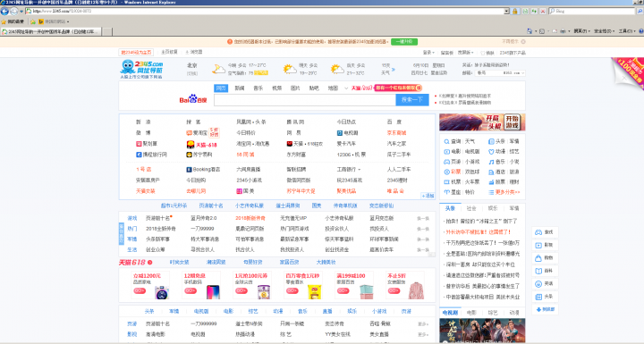Click the IE Help question mark icon
Image resolution: width=644 pixels, height=344 pixels.
coord(640,31)
